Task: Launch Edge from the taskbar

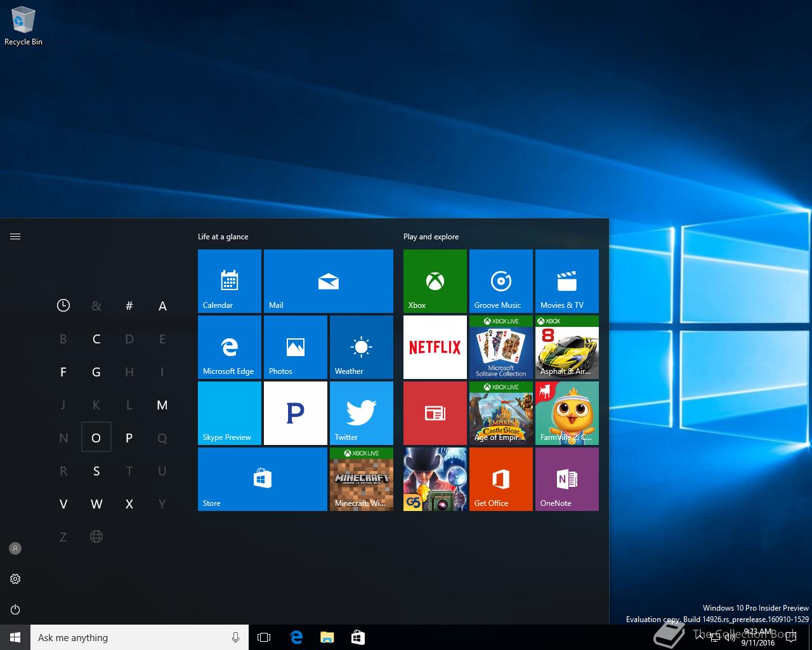Action: [x=296, y=637]
